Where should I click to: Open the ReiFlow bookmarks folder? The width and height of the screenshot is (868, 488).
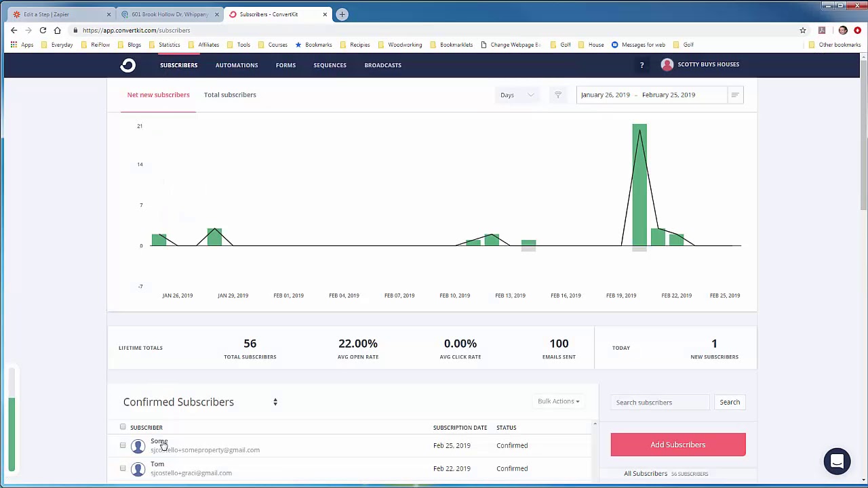click(95, 45)
